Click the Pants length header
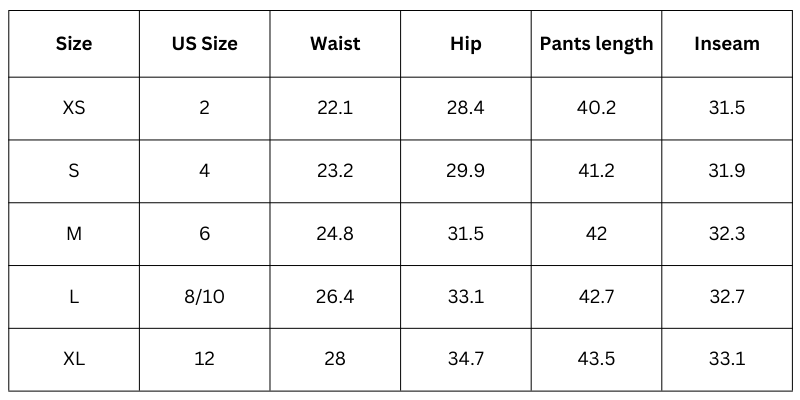800x400 pixels. pyautogui.click(x=596, y=44)
